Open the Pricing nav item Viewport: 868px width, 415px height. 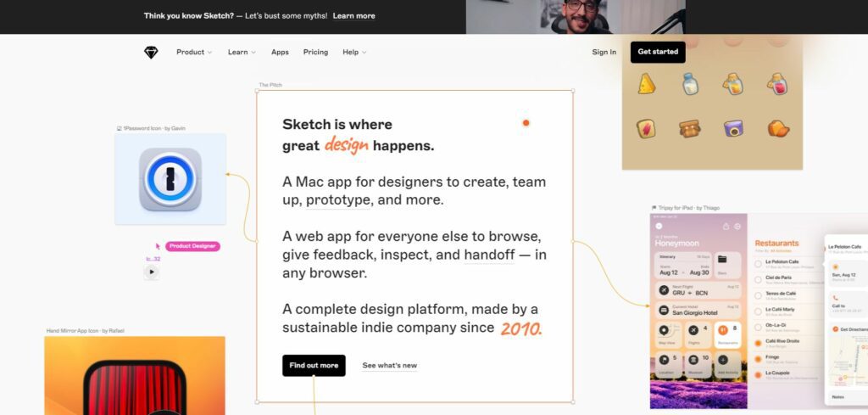315,52
